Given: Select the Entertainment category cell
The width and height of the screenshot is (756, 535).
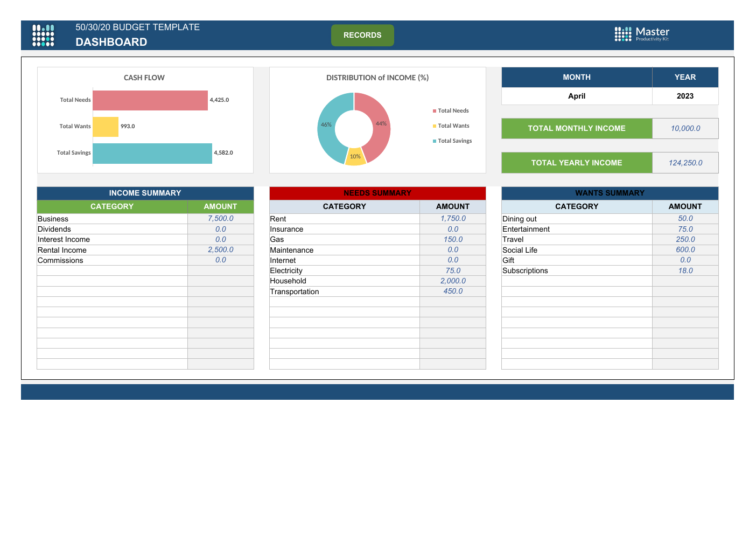Looking at the screenshot, I should click(x=577, y=230).
